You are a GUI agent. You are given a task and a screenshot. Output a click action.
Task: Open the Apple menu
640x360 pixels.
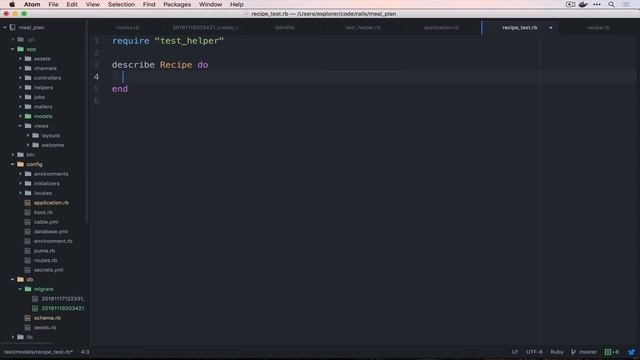pyautogui.click(x=12, y=4)
